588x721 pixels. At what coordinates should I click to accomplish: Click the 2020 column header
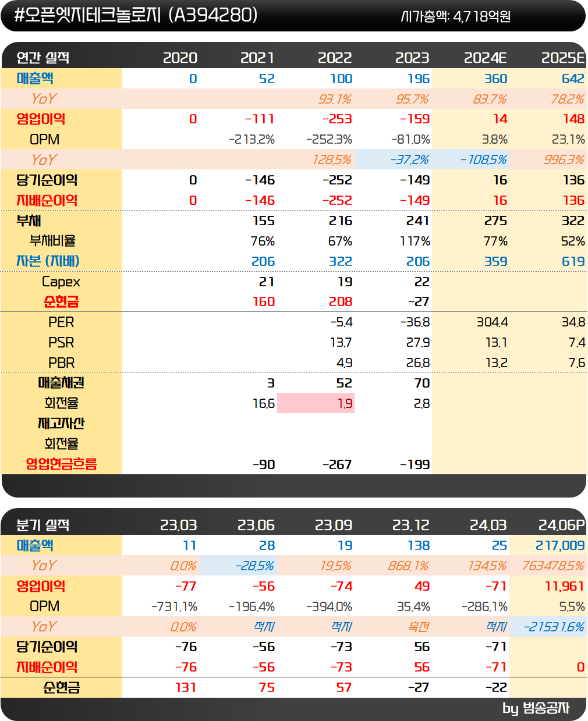coord(180,58)
